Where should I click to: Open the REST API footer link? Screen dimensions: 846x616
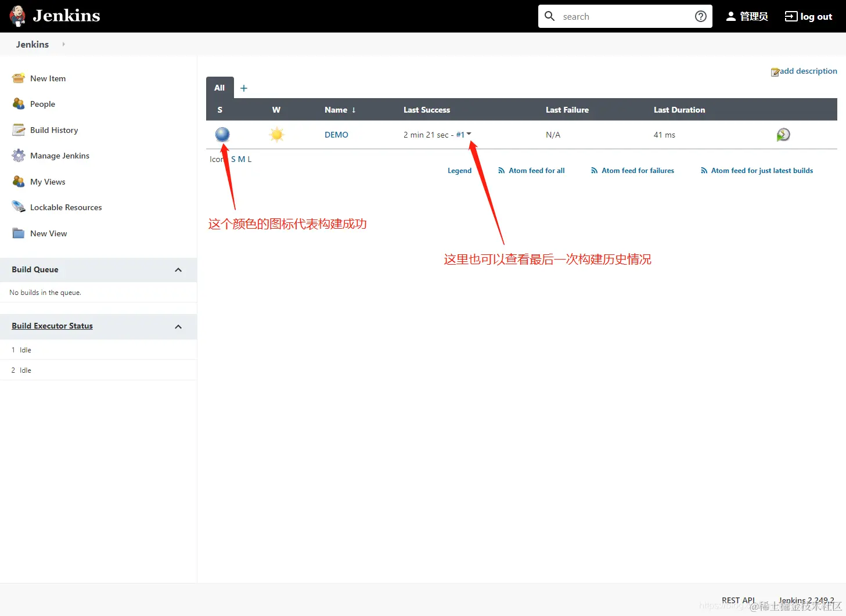[x=738, y=600]
